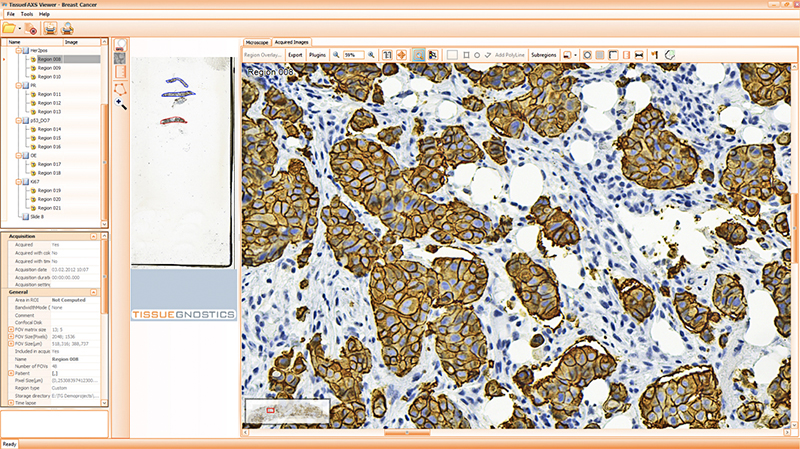The image size is (800, 449).
Task: Switch to the Microscope tab
Action: coord(256,43)
